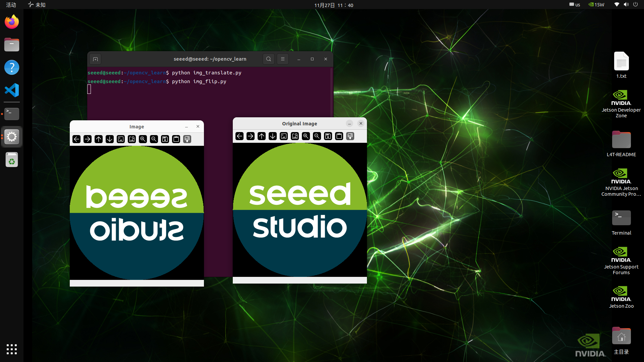644x362 pixels.
Task: Open the volume control in top bar
Action: click(626, 5)
